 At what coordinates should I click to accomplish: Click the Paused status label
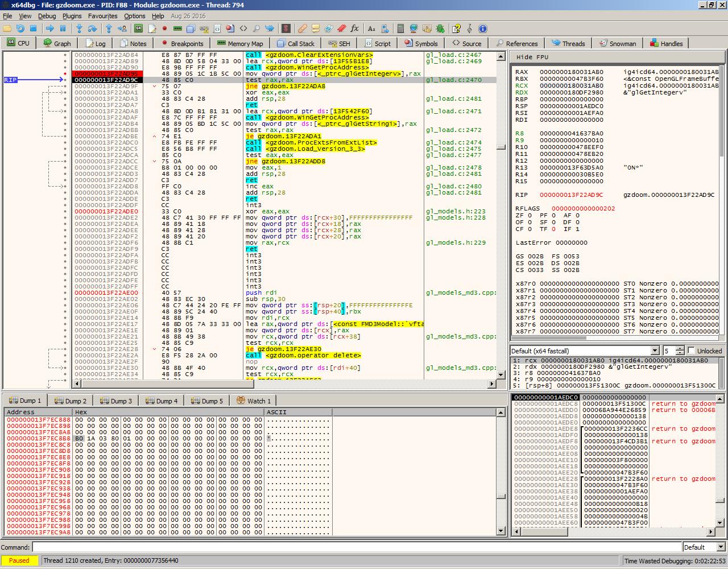pos(19,560)
